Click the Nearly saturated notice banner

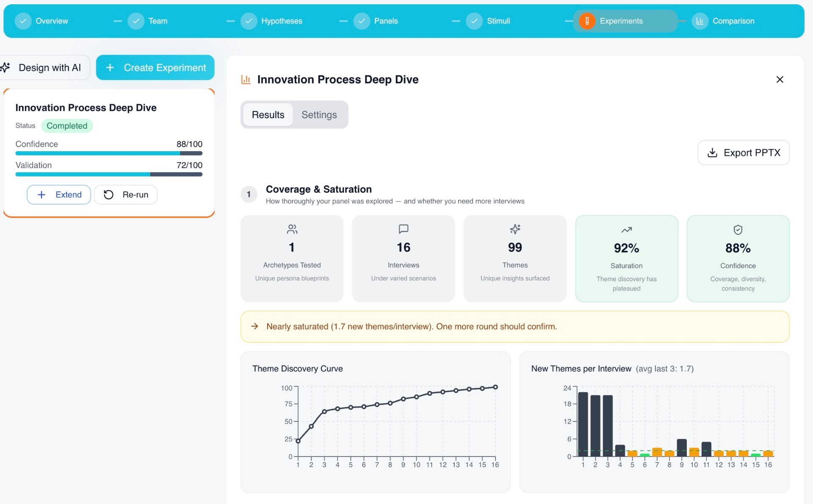pos(515,327)
